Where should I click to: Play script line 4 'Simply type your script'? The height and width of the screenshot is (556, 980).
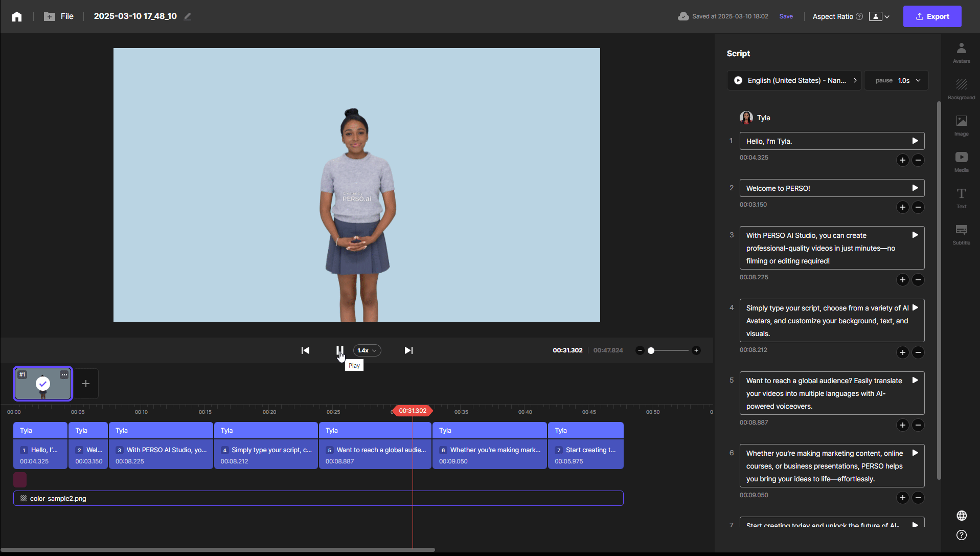915,307
